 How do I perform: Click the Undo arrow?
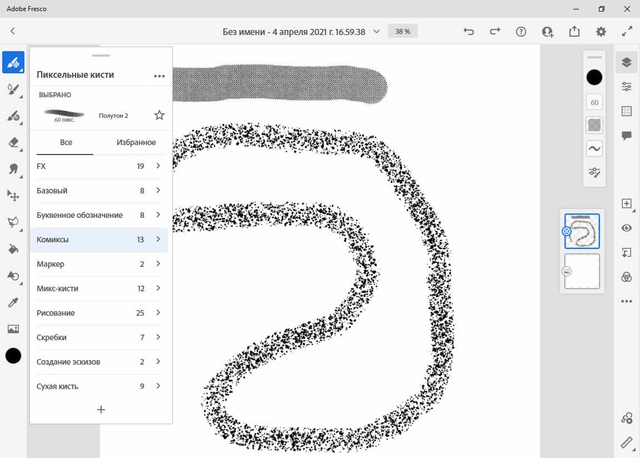469,31
